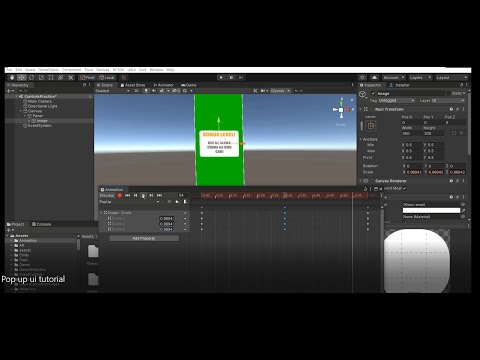This screenshot has width=480, height=360.
Task: Open the GameObject menu
Action: [x=49, y=70]
